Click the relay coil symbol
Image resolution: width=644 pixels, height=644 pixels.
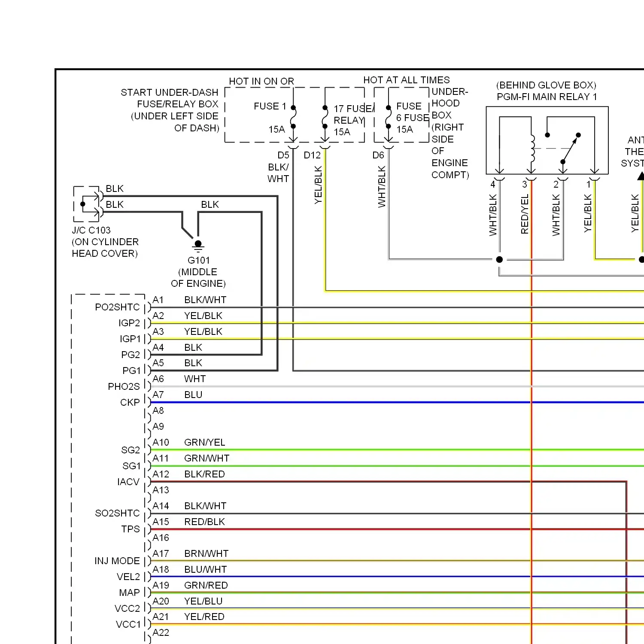pyautogui.click(x=533, y=149)
